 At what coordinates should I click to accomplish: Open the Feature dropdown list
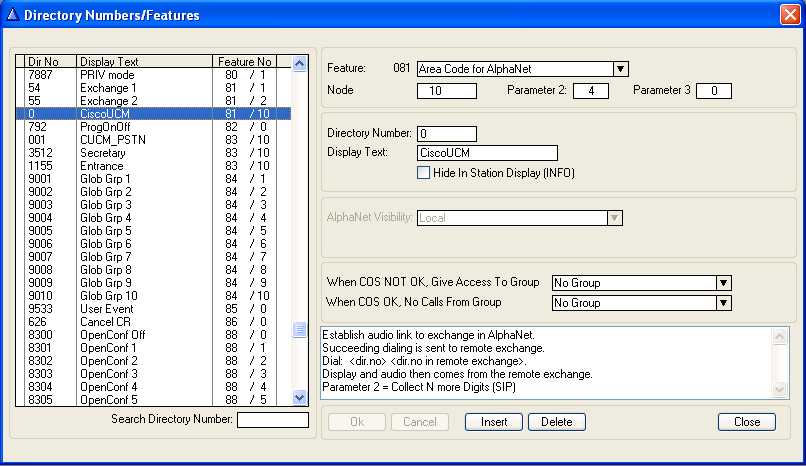pyautogui.click(x=620, y=69)
